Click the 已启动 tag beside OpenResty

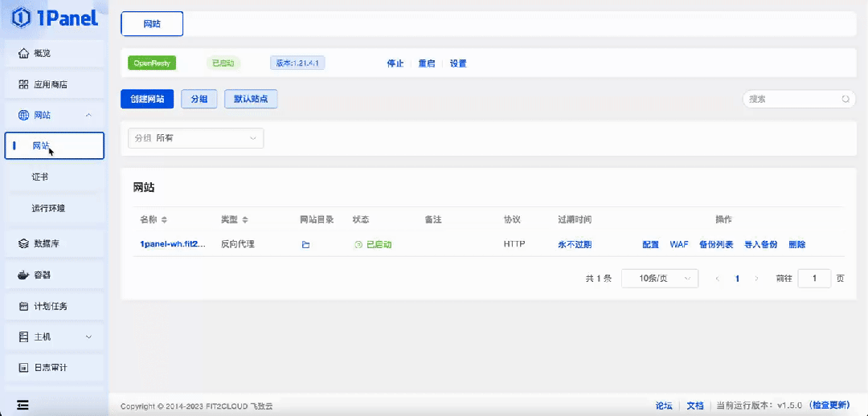223,63
